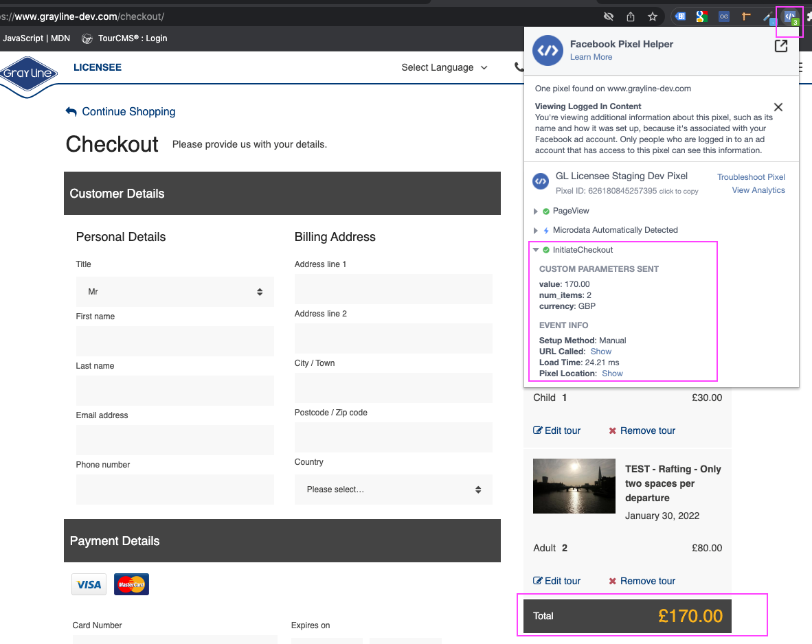Click the Address line 2 field

point(394,338)
